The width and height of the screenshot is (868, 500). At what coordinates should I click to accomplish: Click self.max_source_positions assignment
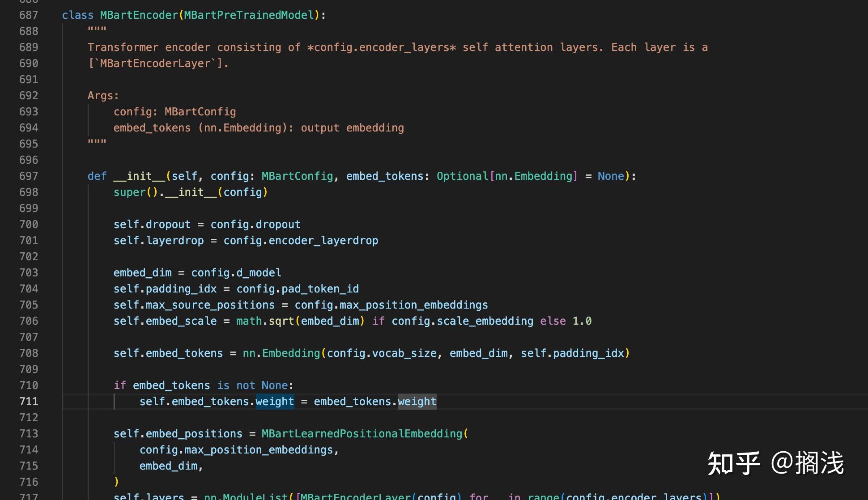[x=194, y=305]
